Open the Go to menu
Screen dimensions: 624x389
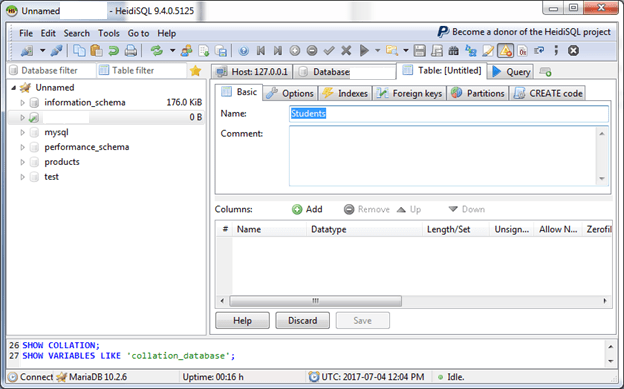tap(138, 33)
